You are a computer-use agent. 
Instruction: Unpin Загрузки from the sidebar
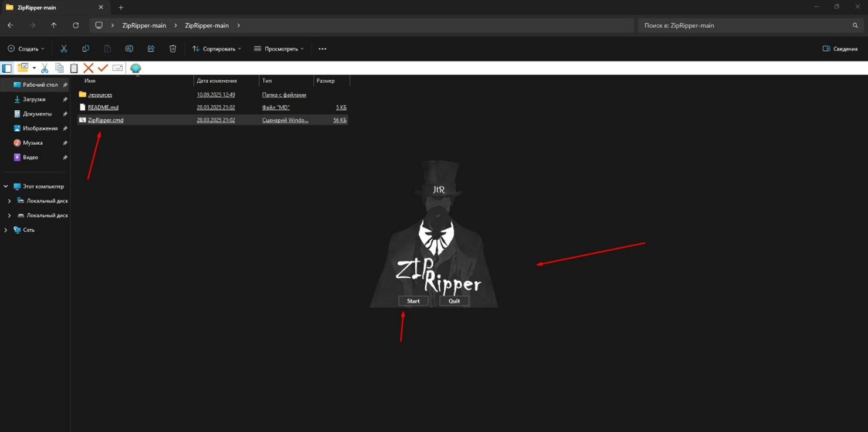tap(65, 99)
